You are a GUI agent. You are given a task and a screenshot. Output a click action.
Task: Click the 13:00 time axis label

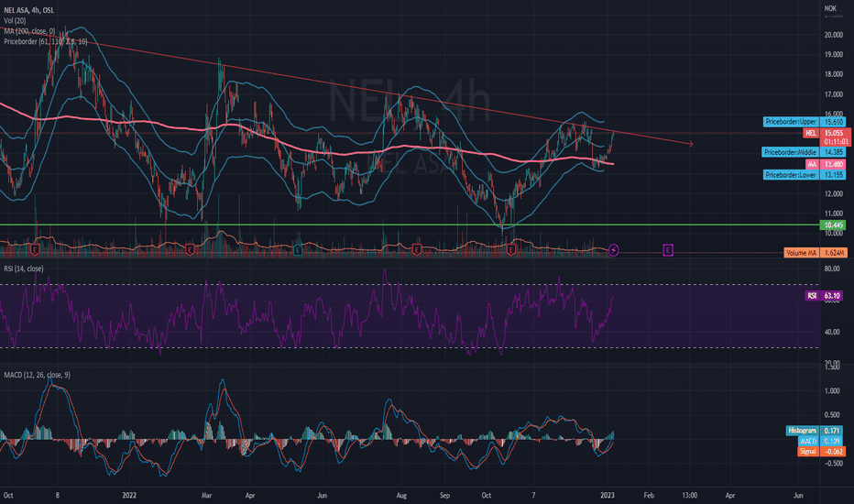pyautogui.click(x=689, y=495)
